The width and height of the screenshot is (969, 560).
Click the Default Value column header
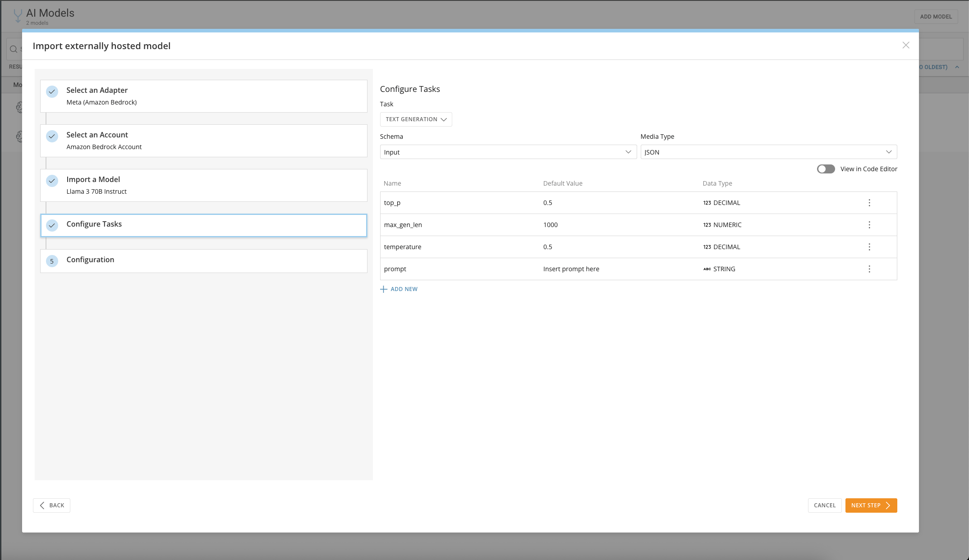[x=563, y=183]
